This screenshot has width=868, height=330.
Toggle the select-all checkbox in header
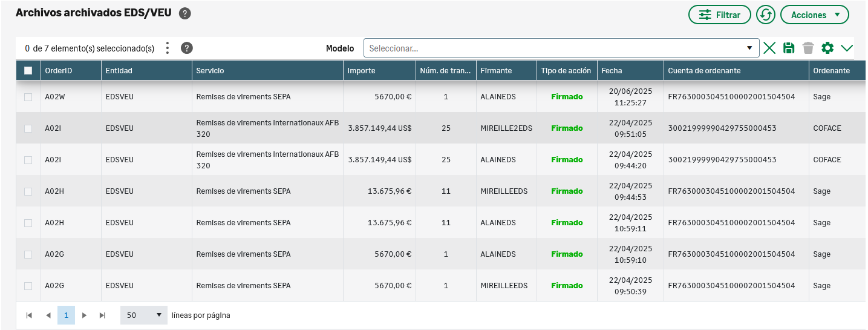[28, 71]
